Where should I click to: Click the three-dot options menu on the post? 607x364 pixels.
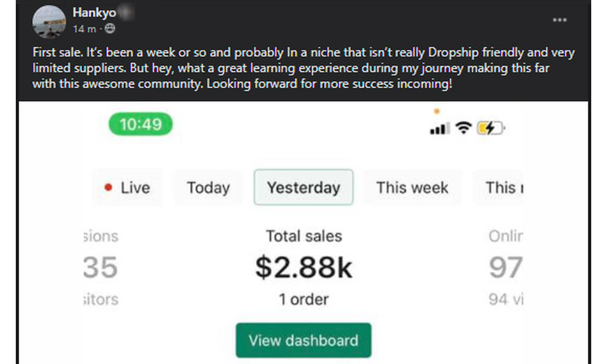560,19
